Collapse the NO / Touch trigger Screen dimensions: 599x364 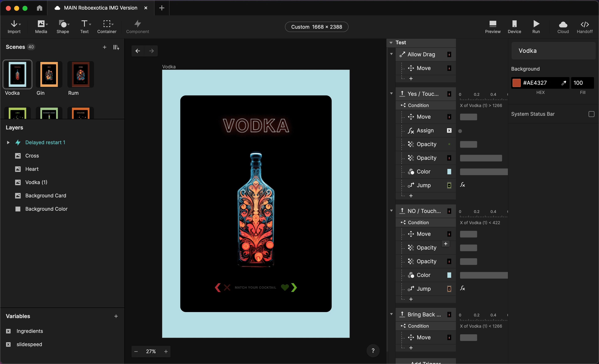391,210
